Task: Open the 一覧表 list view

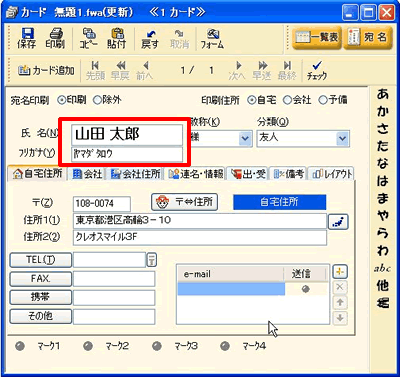Action: [x=317, y=37]
